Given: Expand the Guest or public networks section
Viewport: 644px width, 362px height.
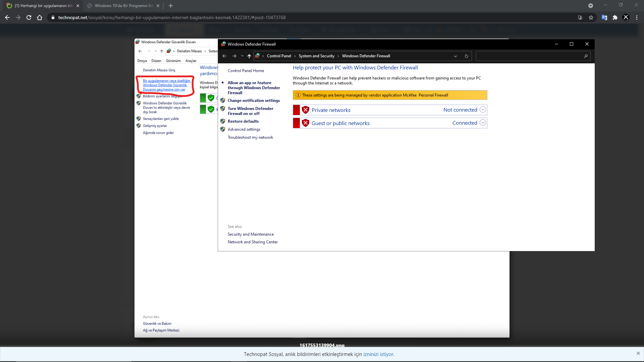Looking at the screenshot, I should pyautogui.click(x=483, y=123).
